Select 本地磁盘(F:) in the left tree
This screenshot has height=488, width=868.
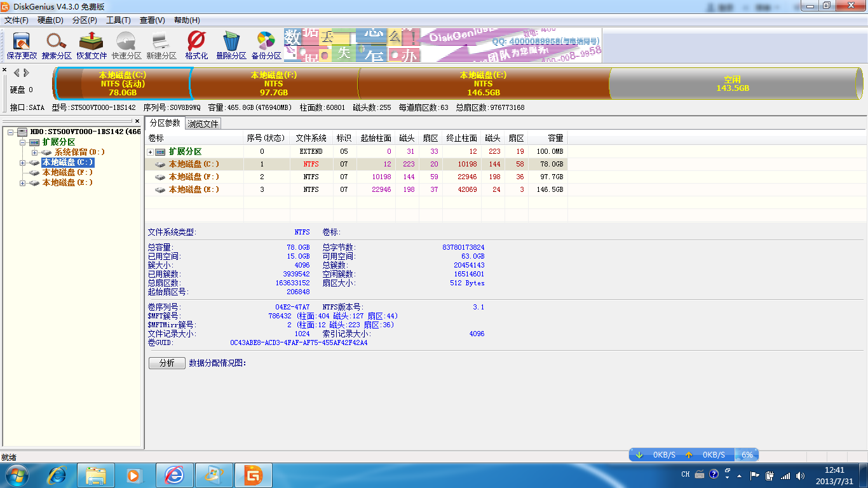(x=67, y=173)
